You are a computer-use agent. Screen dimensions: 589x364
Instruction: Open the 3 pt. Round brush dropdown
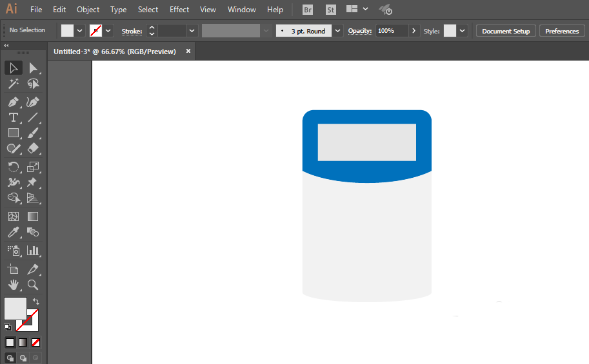coord(337,31)
